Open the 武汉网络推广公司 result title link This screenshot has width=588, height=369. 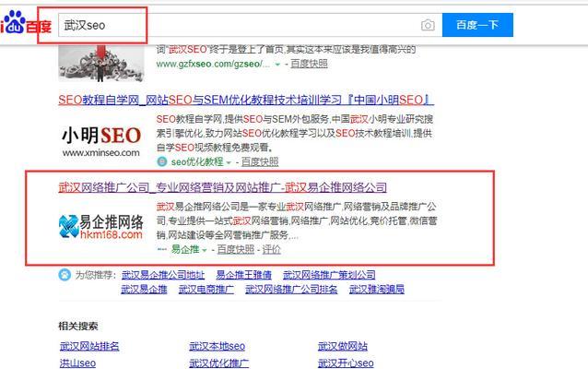click(x=222, y=187)
